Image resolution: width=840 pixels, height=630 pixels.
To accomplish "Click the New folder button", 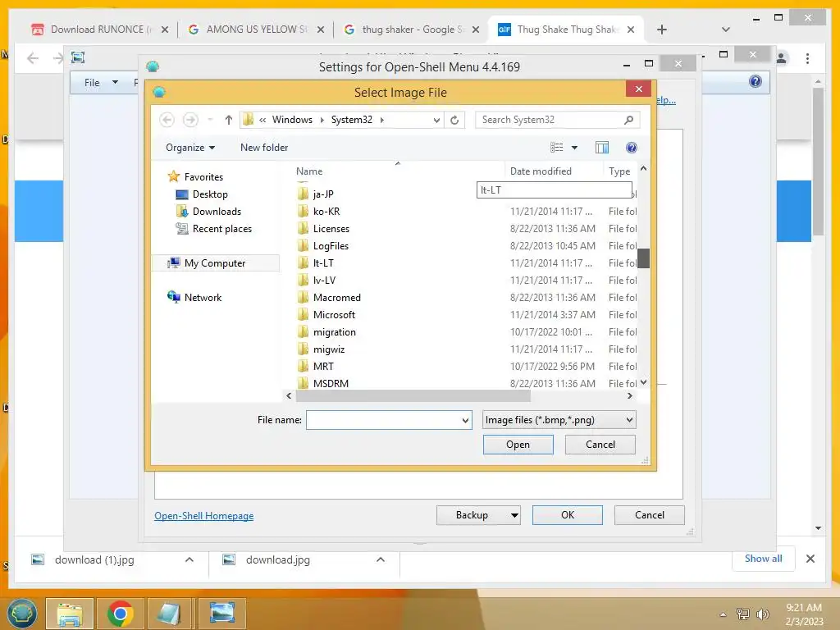I will [263, 148].
